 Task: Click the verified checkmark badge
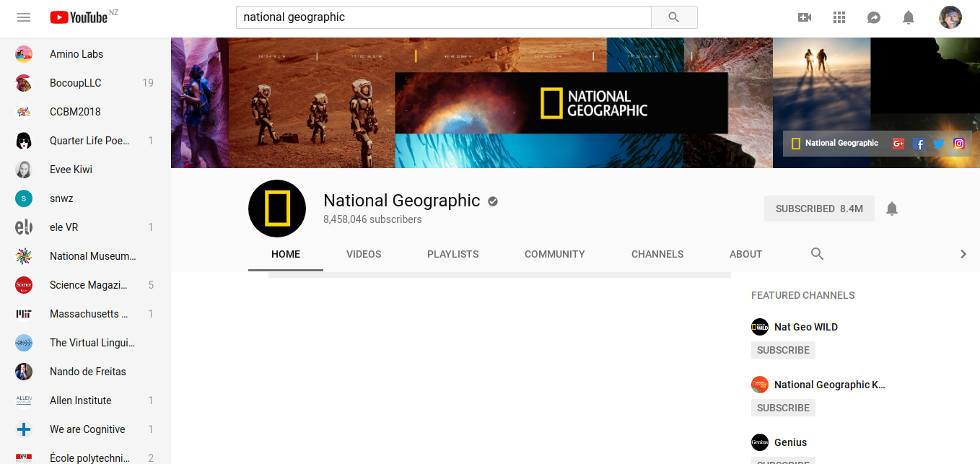(x=493, y=201)
